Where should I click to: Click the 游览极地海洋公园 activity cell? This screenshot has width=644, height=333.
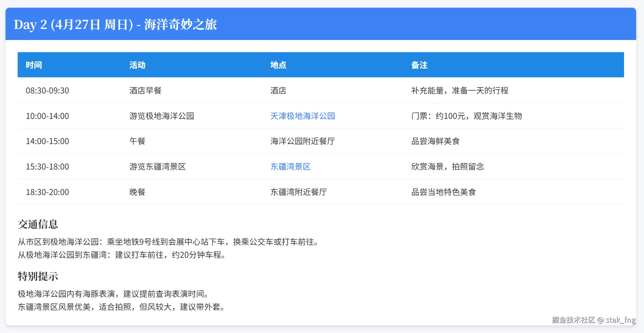(162, 116)
